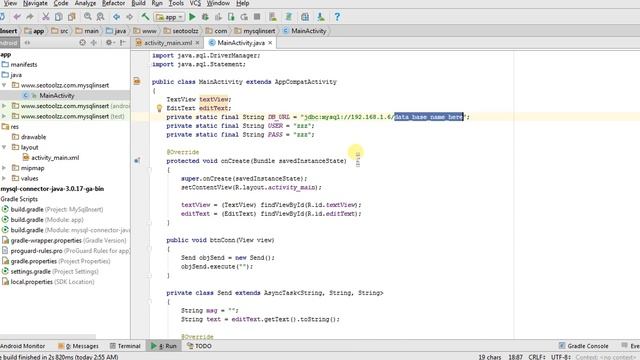Open SDK Manager icon in toolbar
The width and height of the screenshot is (640, 360).
point(321,17)
